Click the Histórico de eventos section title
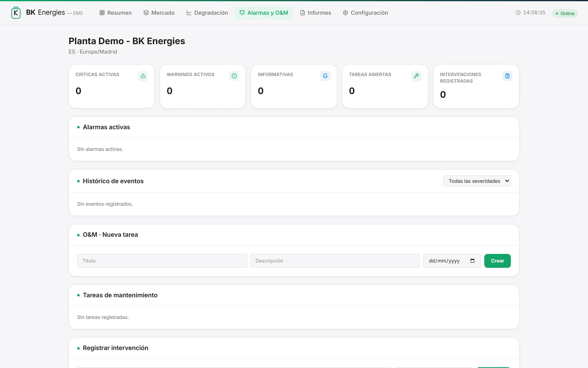Viewport: 588px width, 368px height. click(x=113, y=181)
